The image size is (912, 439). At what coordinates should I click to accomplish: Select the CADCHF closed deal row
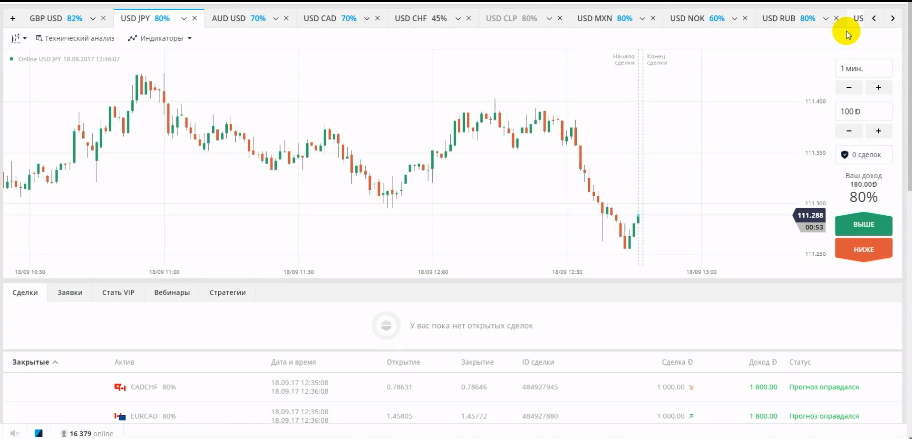pos(450,387)
